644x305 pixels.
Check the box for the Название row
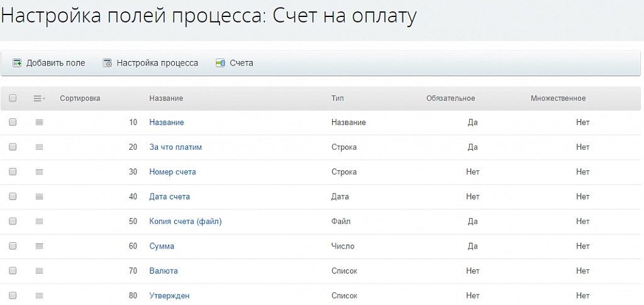pyautogui.click(x=13, y=123)
